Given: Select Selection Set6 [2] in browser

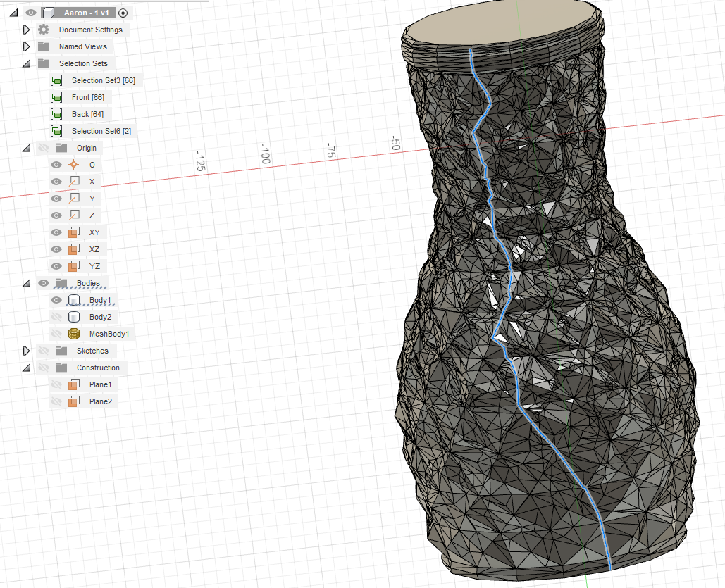Looking at the screenshot, I should coord(101,131).
